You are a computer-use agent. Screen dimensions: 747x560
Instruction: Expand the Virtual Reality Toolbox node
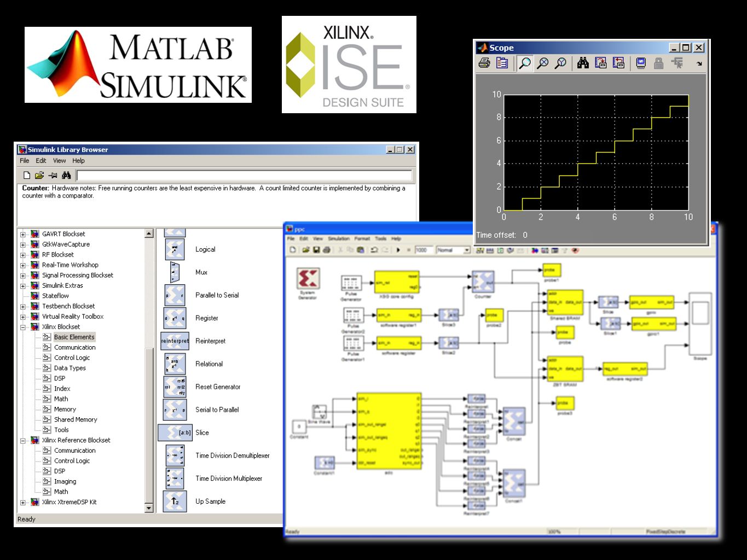click(23, 317)
